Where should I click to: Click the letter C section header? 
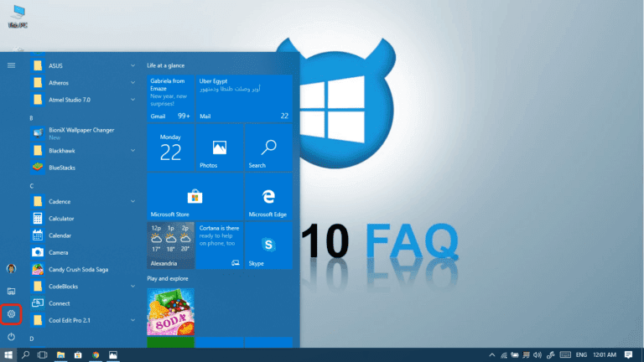point(31,186)
